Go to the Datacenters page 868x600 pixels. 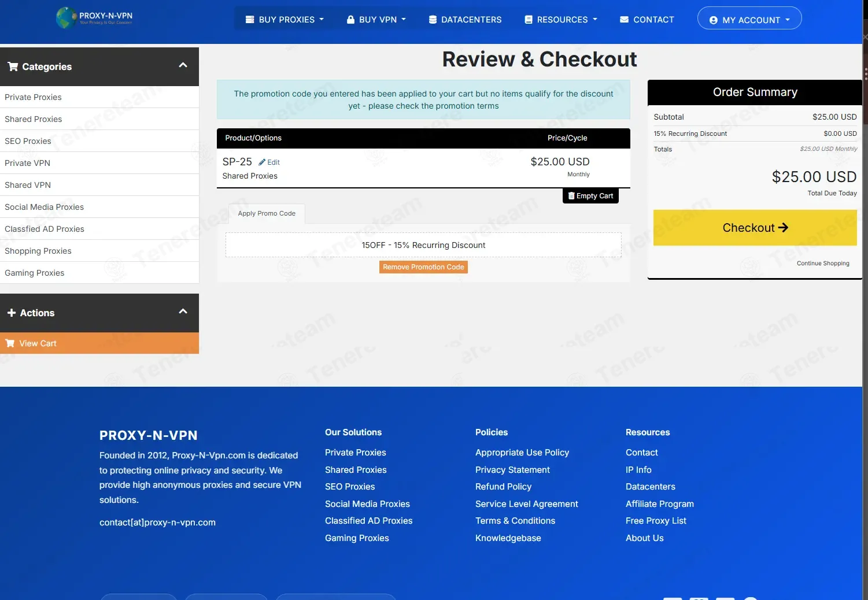(x=466, y=20)
